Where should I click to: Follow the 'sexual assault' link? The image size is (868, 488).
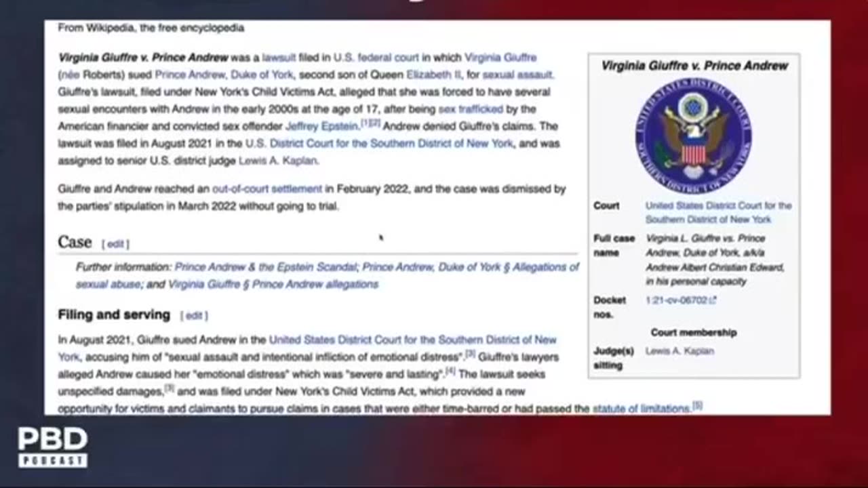(517, 75)
